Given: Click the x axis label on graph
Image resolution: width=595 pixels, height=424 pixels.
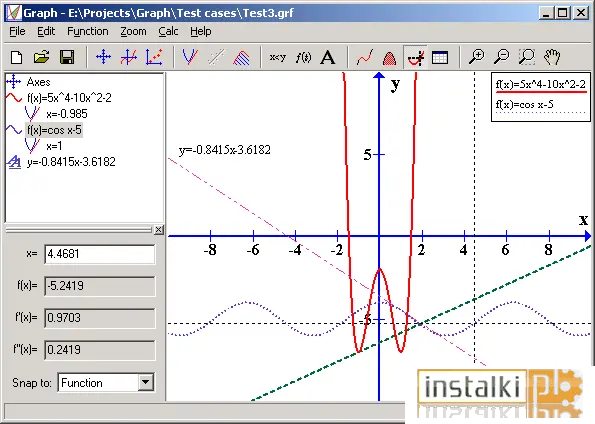Looking at the screenshot, I should click(583, 219).
